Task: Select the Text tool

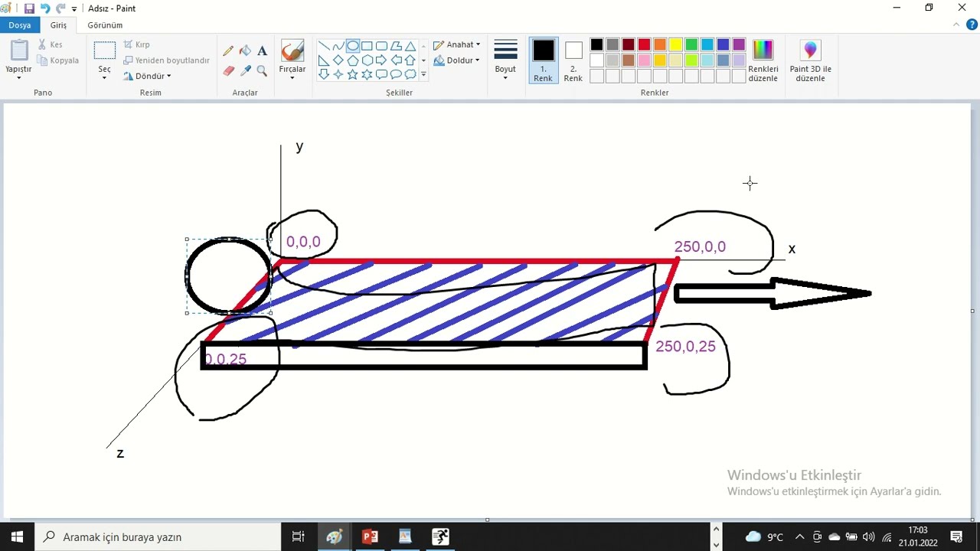Action: coord(262,51)
